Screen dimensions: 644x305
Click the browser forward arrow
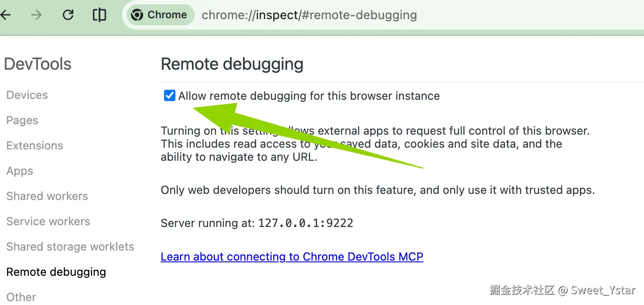(x=37, y=15)
